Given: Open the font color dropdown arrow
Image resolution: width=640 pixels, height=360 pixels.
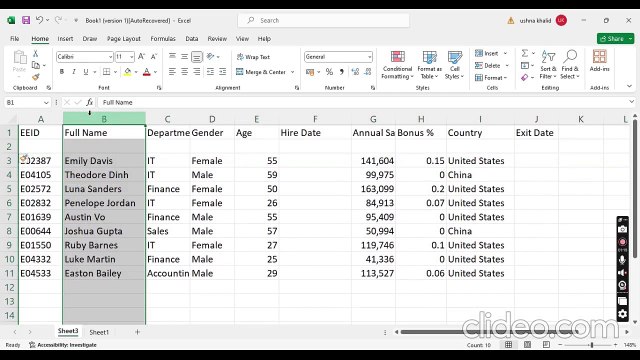Looking at the screenshot, I should pyautogui.click(x=155, y=72).
